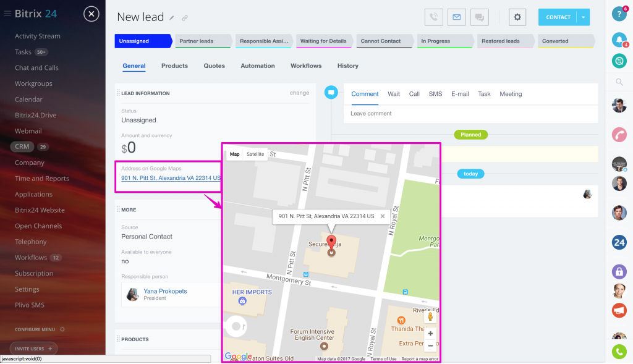This screenshot has width=633, height=364.
Task: Open Bitrix24.Drive in the left menu
Action: pos(35,115)
